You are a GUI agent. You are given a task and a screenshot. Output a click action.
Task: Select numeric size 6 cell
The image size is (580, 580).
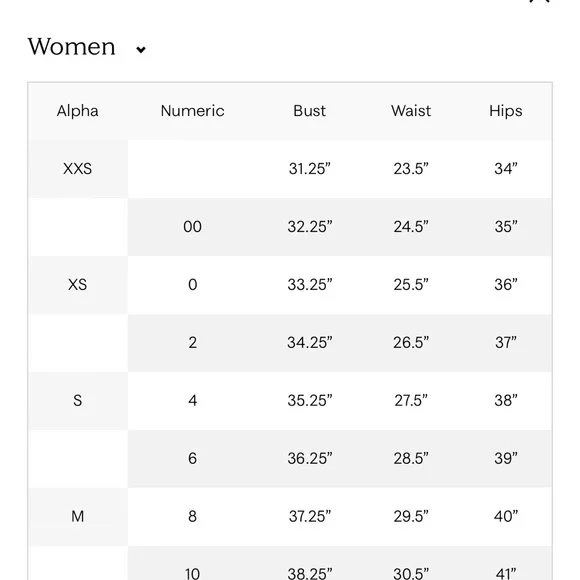click(x=192, y=459)
